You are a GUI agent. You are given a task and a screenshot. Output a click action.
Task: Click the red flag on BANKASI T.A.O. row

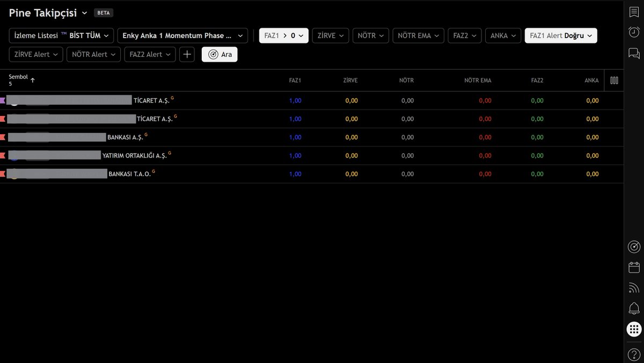click(x=3, y=173)
